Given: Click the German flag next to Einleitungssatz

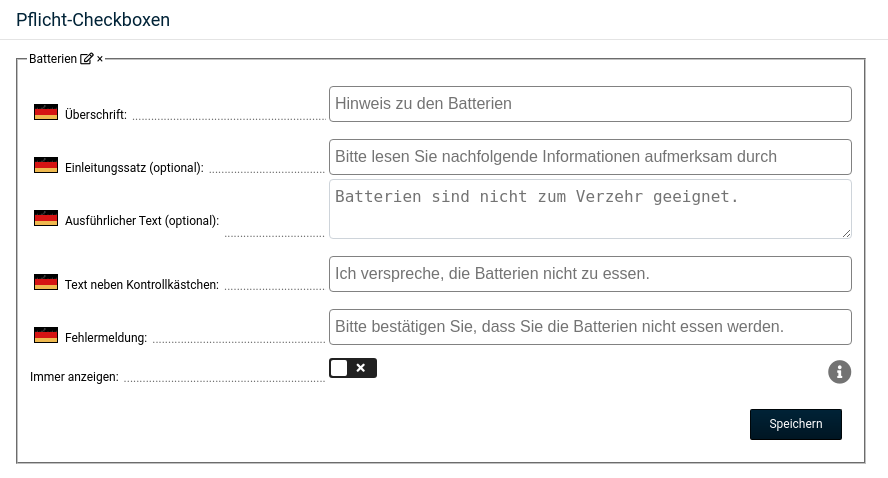Looking at the screenshot, I should pos(46,165).
